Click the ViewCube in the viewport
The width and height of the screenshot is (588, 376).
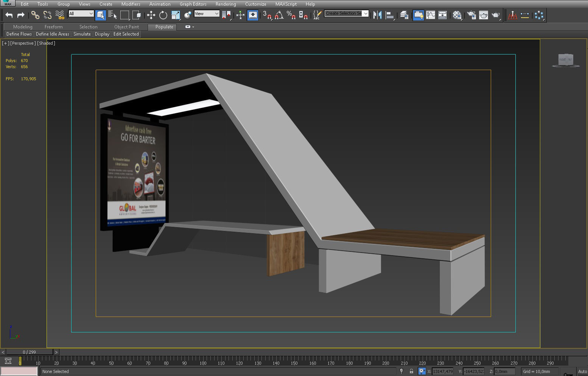pyautogui.click(x=566, y=60)
